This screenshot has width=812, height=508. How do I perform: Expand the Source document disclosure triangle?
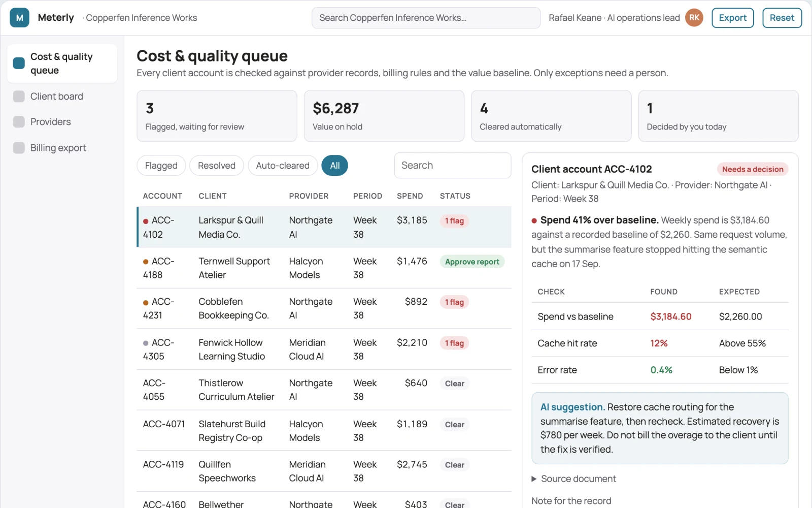point(534,479)
